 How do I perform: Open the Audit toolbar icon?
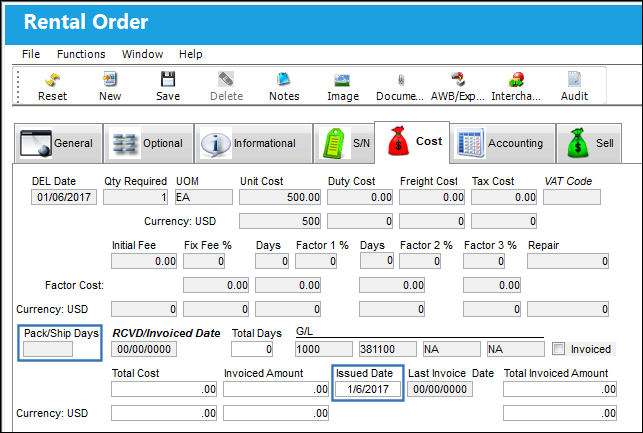tap(574, 87)
